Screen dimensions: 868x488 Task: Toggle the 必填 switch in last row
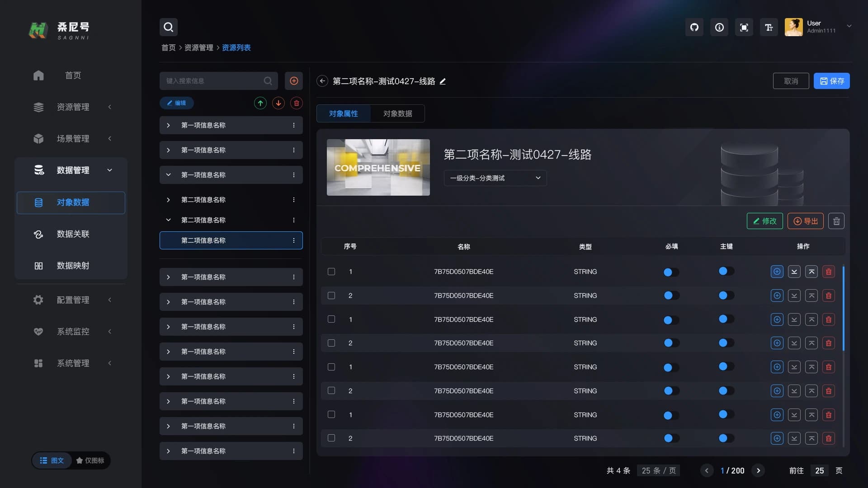671,438
